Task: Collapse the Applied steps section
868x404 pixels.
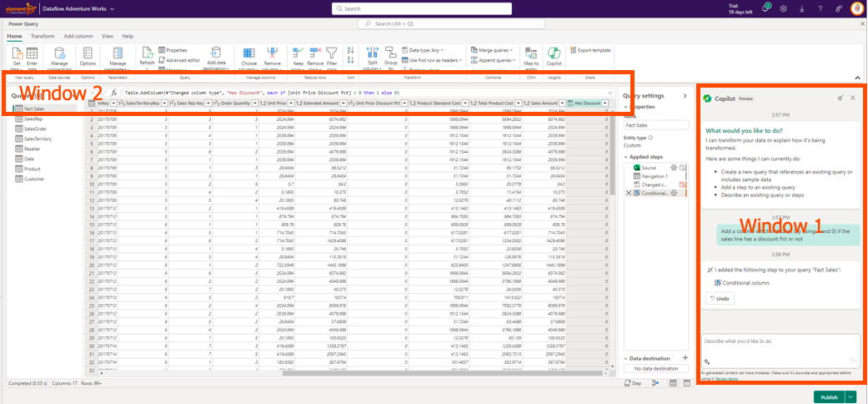Action: tap(626, 157)
